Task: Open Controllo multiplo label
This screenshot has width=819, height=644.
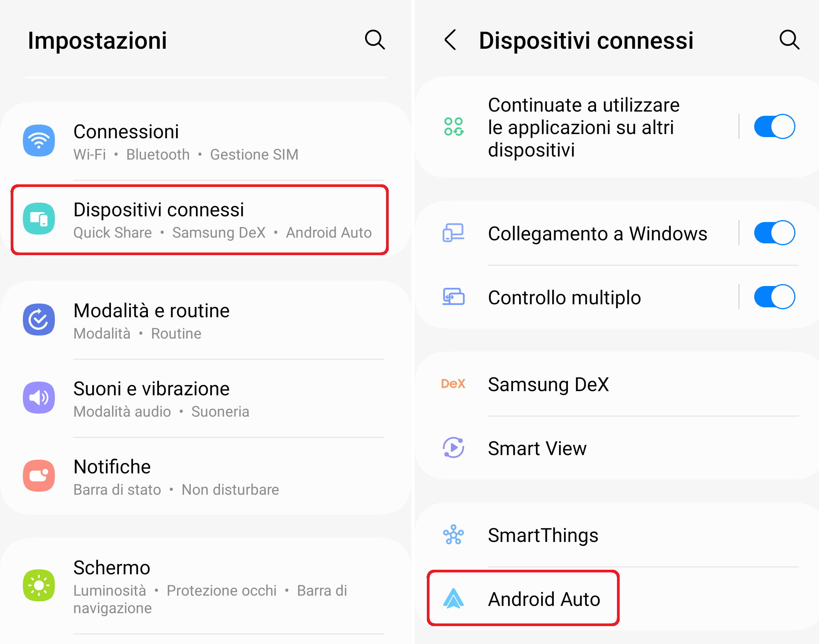Action: (x=564, y=297)
